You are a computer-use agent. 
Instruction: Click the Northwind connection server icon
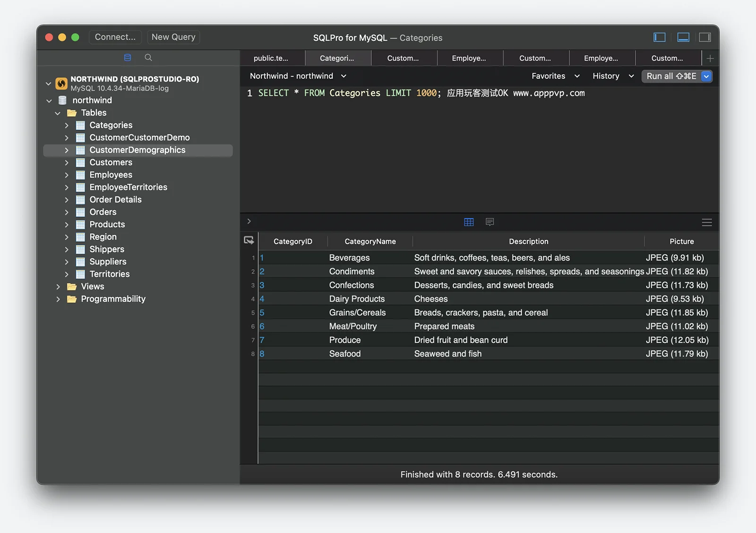click(61, 84)
